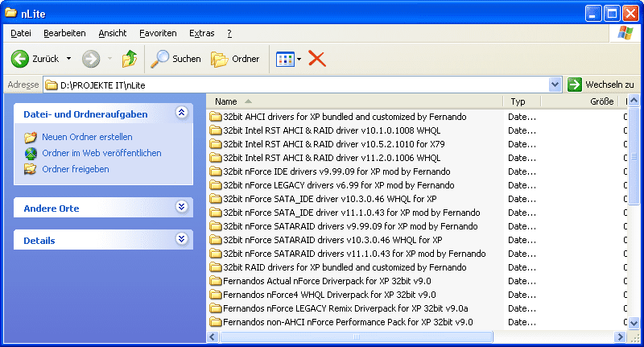Click the new folder icon in task pane
The width and height of the screenshot is (644, 347).
click(x=31, y=137)
